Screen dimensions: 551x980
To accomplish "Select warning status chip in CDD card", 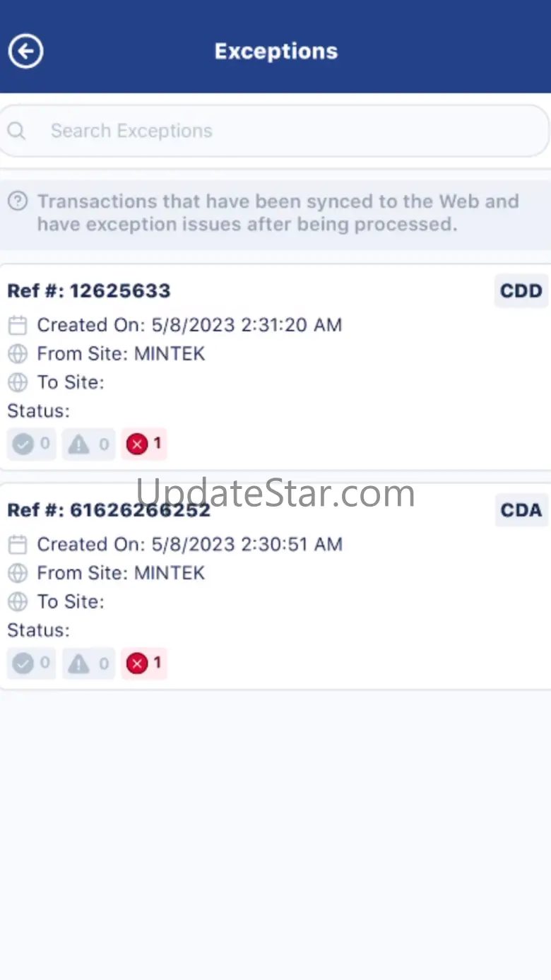I will click(x=89, y=444).
